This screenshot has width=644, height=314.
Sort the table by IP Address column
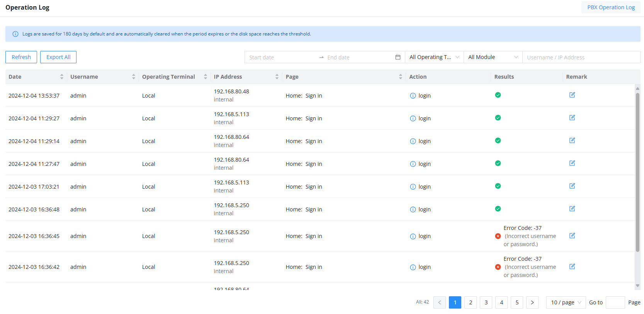point(277,77)
